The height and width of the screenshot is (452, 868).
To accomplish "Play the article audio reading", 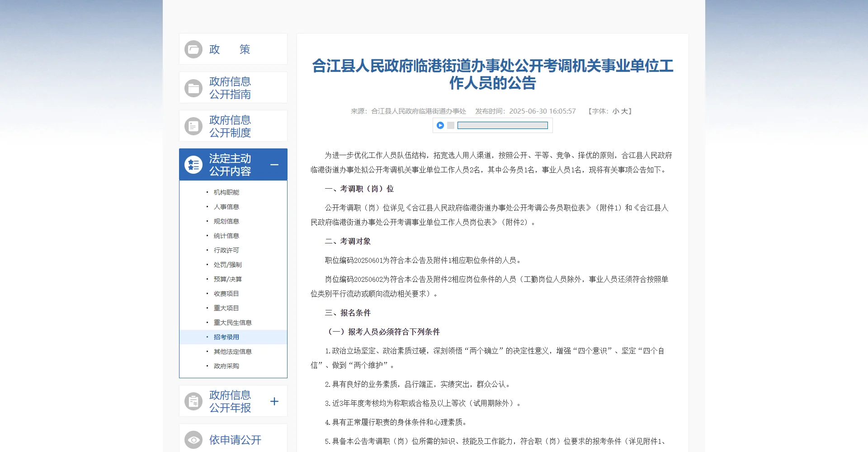I will [440, 125].
